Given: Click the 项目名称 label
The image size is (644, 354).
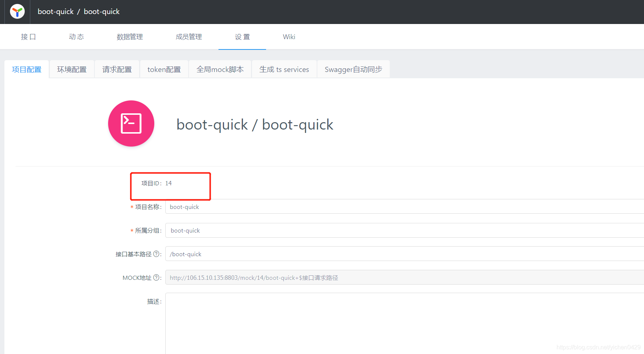Looking at the screenshot, I should (x=148, y=207).
